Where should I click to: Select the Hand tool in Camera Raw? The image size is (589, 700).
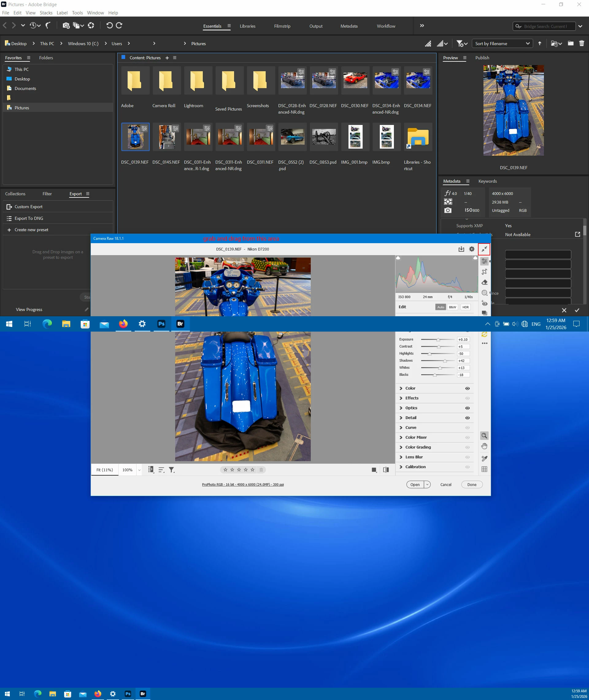pyautogui.click(x=484, y=446)
